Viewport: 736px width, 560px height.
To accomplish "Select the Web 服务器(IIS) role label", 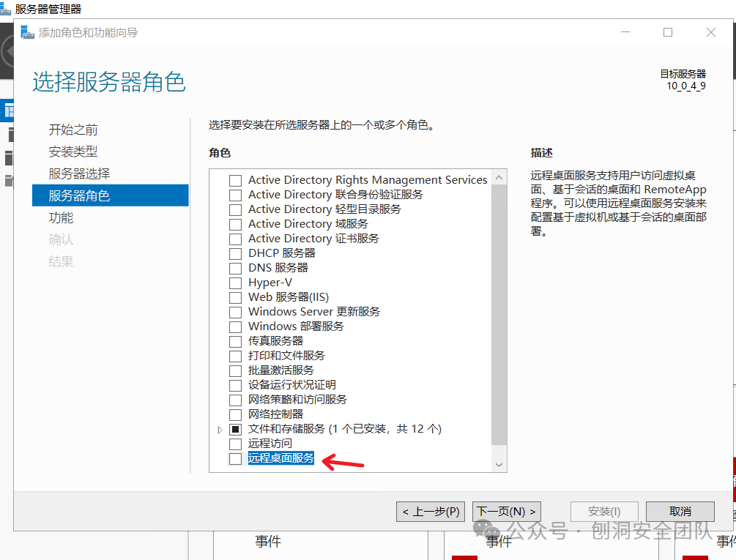I will point(289,297).
